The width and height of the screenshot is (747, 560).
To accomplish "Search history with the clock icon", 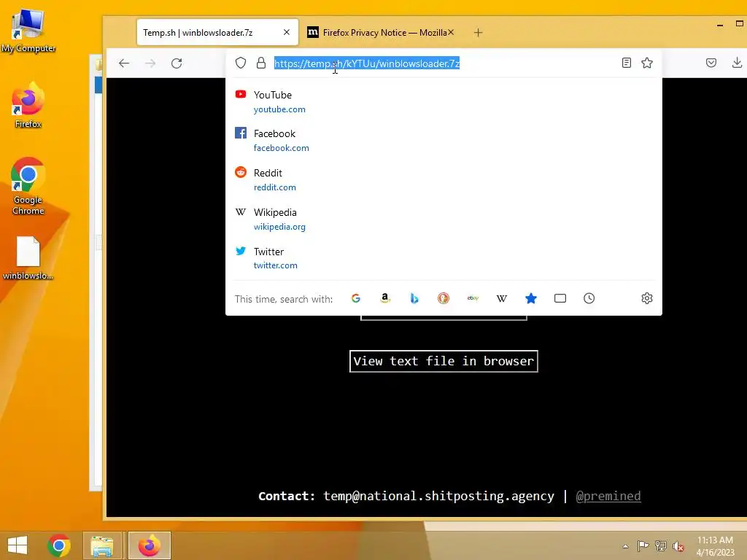I will [x=589, y=298].
